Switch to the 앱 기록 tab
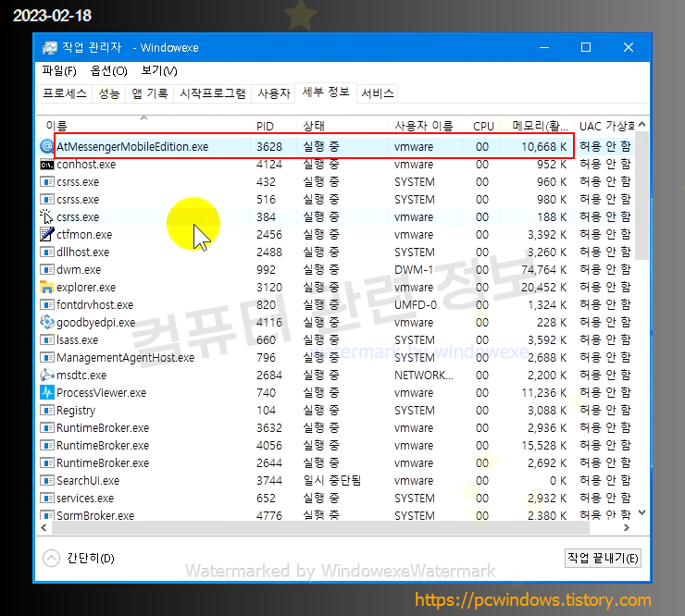Viewport: 685px width, 616px height. [x=150, y=93]
